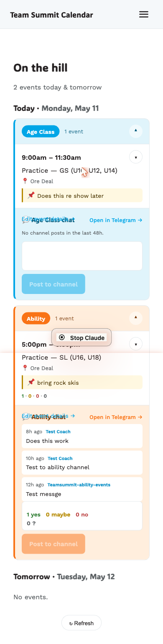Expand the 5:00pm practice event details
163x644 pixels.
pos(136,344)
